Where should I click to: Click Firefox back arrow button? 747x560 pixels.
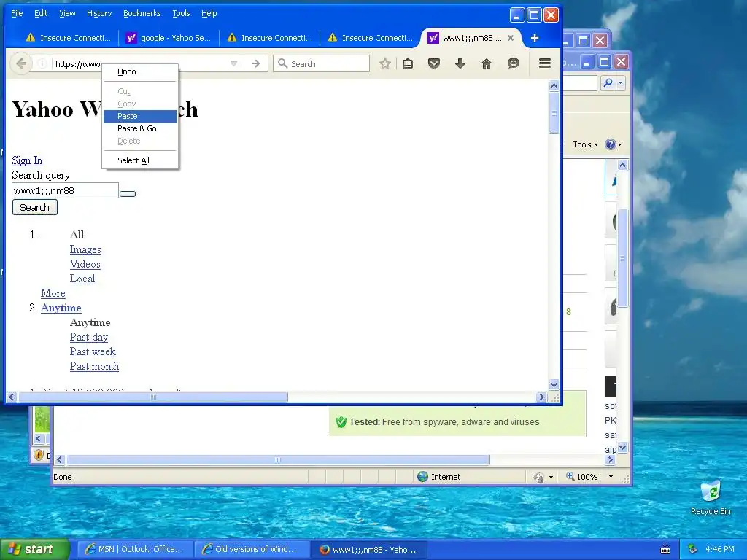click(21, 63)
